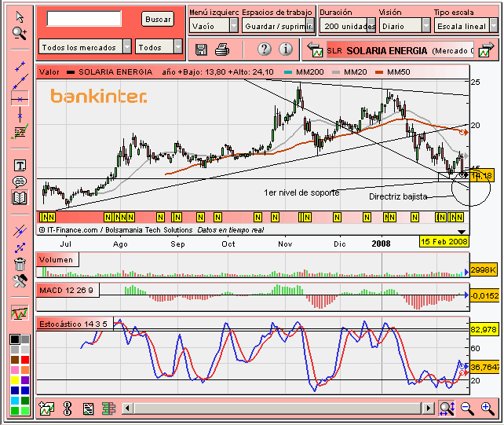Select the dashed double-arrow tool
The width and height of the screenshot is (504, 425).
(20, 247)
